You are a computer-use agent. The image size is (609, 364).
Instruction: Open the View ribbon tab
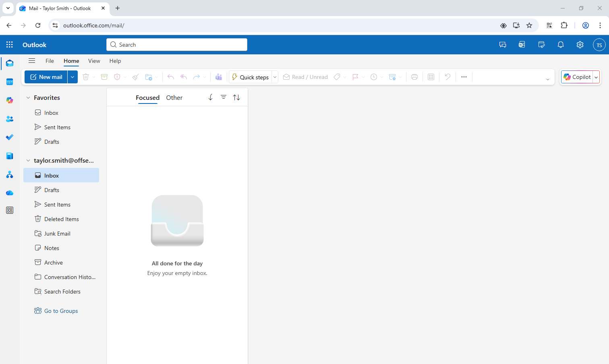(x=94, y=61)
